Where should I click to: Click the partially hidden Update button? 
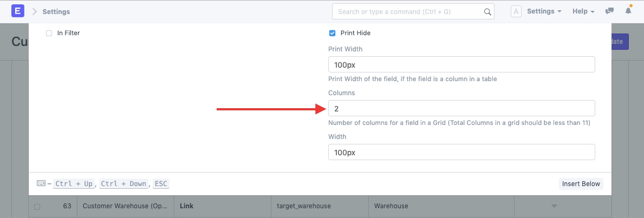coord(620,42)
